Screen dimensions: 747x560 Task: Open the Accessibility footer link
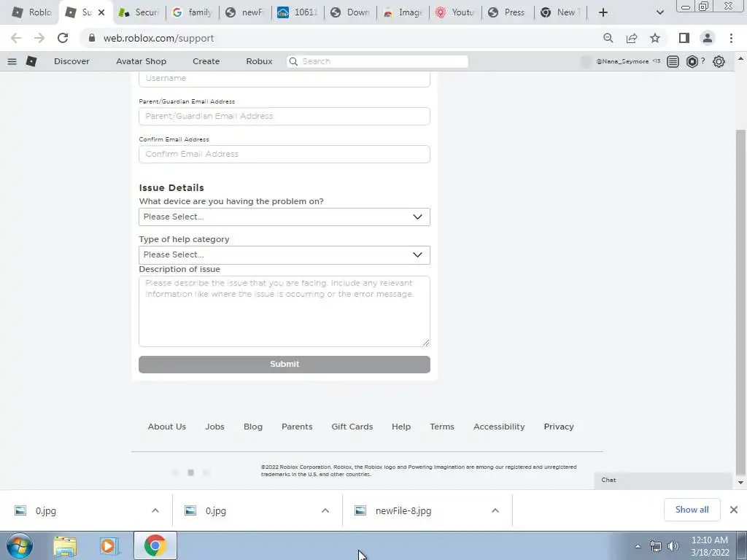[x=499, y=427]
